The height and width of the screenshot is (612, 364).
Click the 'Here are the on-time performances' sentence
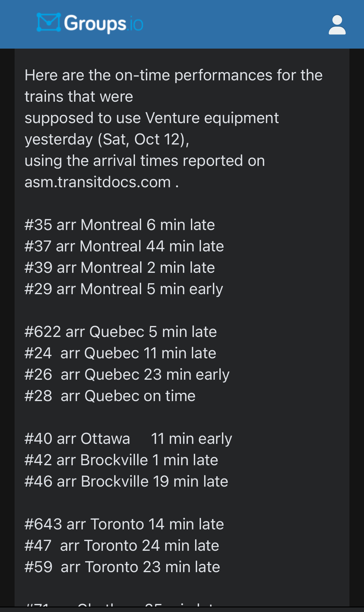(x=173, y=75)
